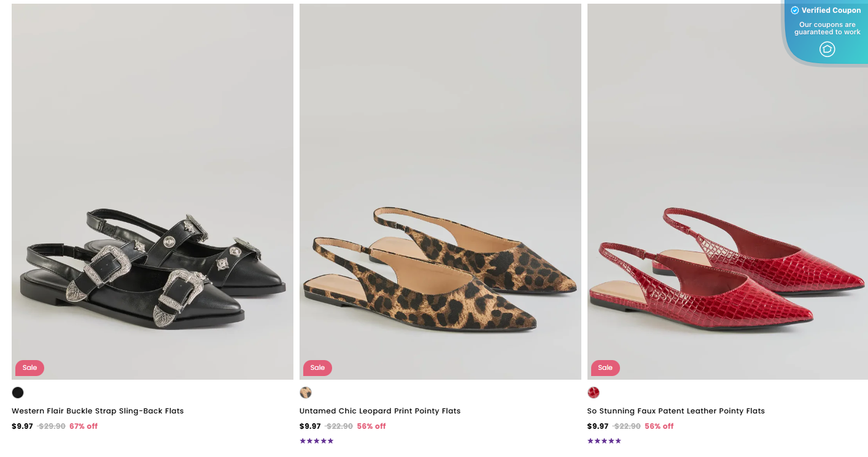Select the leopard print color swatch
Screen dimensions: 868x457
pos(306,393)
